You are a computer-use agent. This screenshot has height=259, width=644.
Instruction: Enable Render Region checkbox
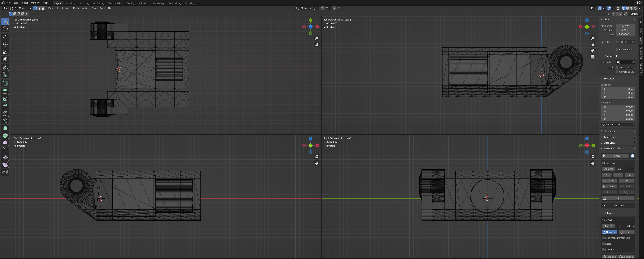click(x=617, y=50)
